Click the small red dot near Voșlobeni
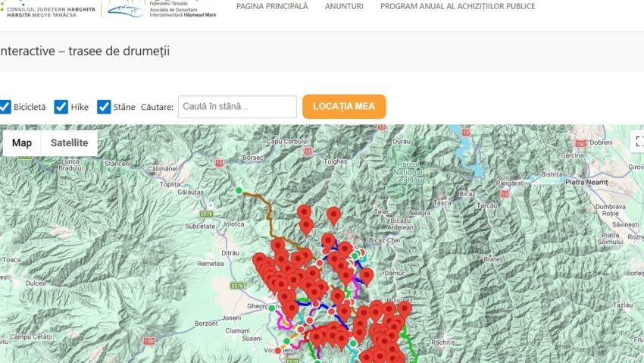Image resolution: width=644 pixels, height=363 pixels. coord(278,351)
